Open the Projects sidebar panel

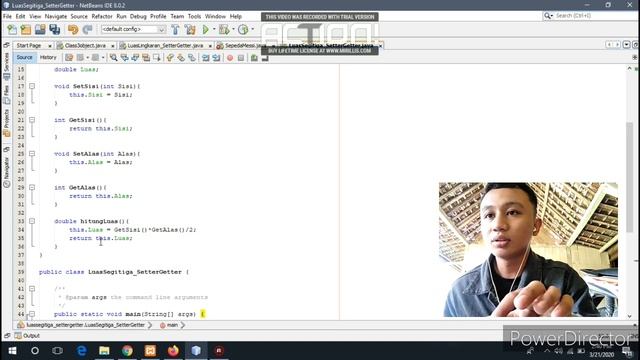(x=7, y=122)
